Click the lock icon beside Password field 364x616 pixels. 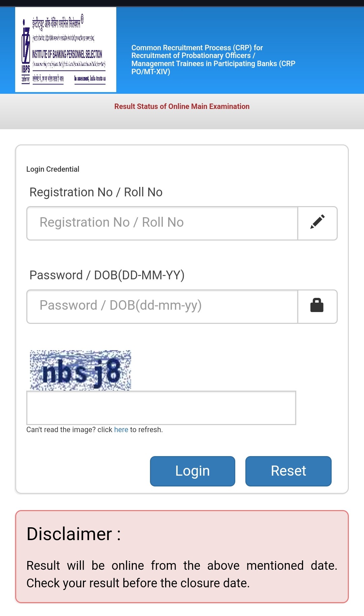point(317,305)
